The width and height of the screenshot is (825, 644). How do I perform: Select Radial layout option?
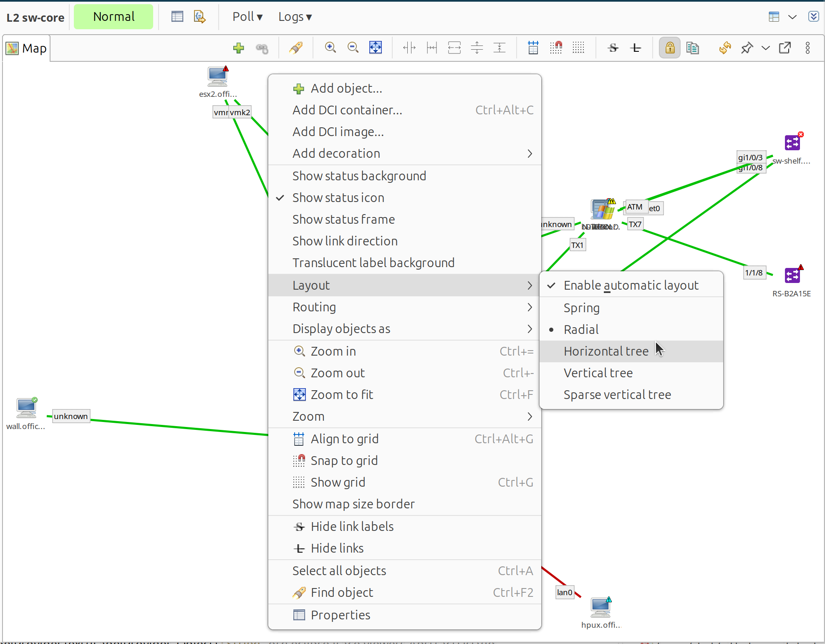(581, 330)
